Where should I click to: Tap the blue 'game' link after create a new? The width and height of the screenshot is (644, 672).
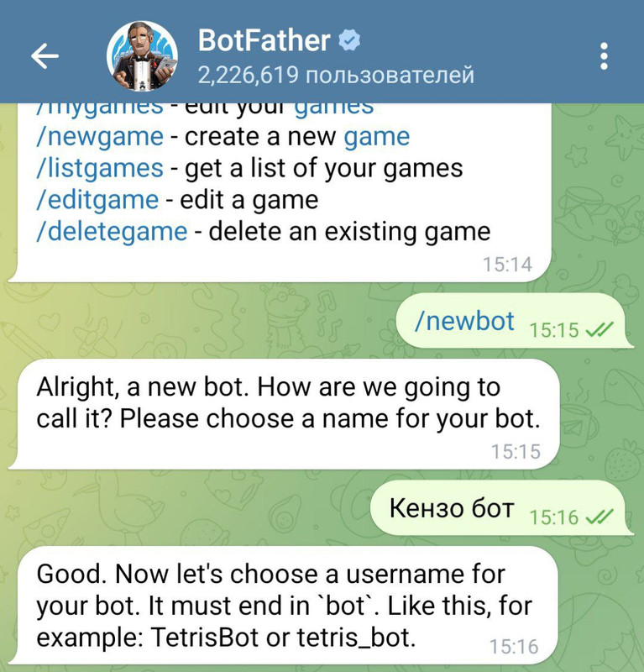377,137
